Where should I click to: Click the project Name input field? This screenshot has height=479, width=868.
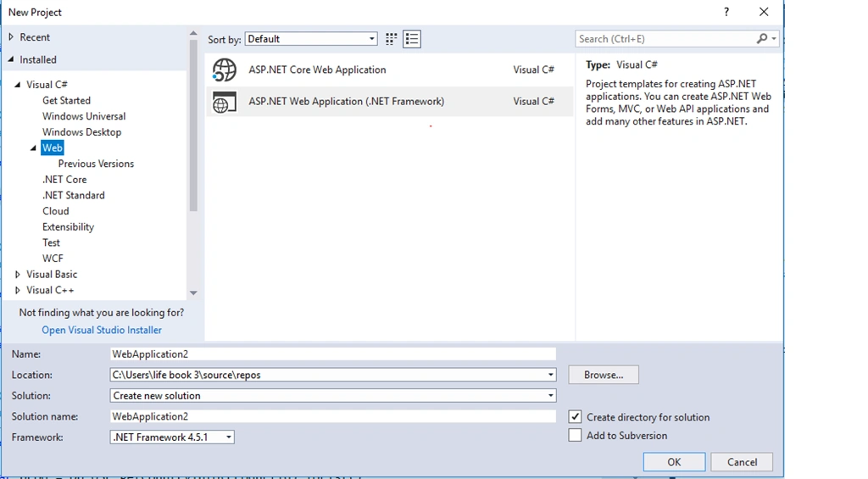332,354
